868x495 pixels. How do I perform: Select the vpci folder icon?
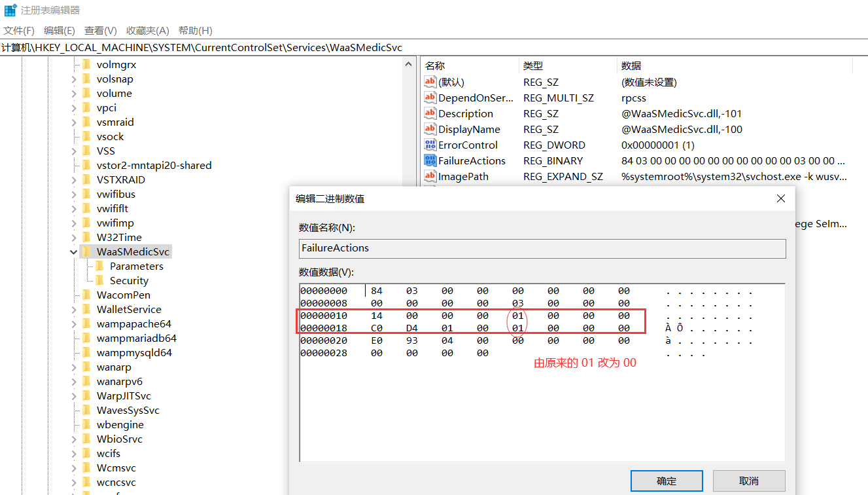(86, 108)
